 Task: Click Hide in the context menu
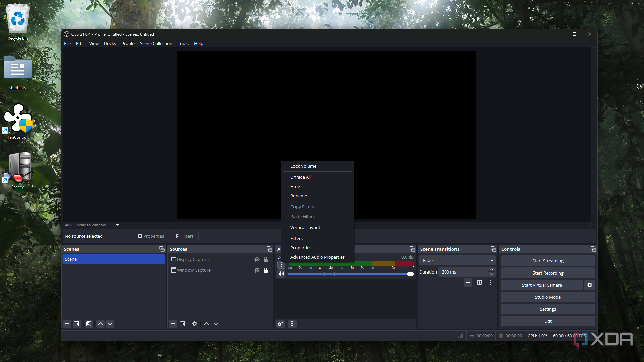click(317, 186)
